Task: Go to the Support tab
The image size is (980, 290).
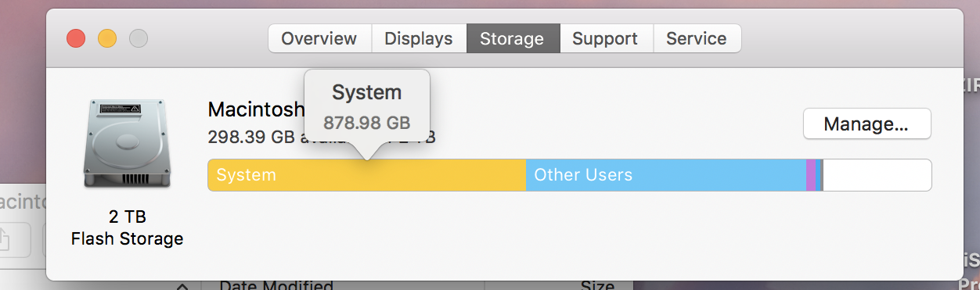Action: click(x=606, y=38)
